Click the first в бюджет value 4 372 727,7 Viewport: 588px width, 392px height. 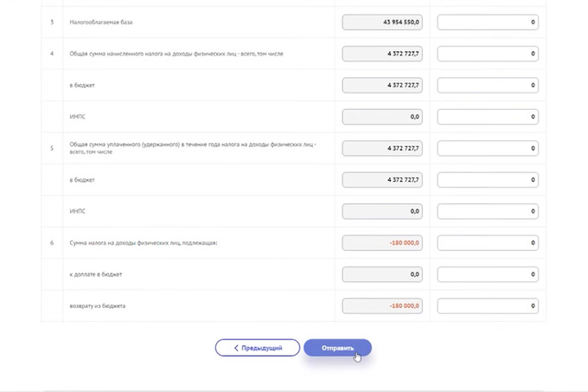pyautogui.click(x=382, y=85)
